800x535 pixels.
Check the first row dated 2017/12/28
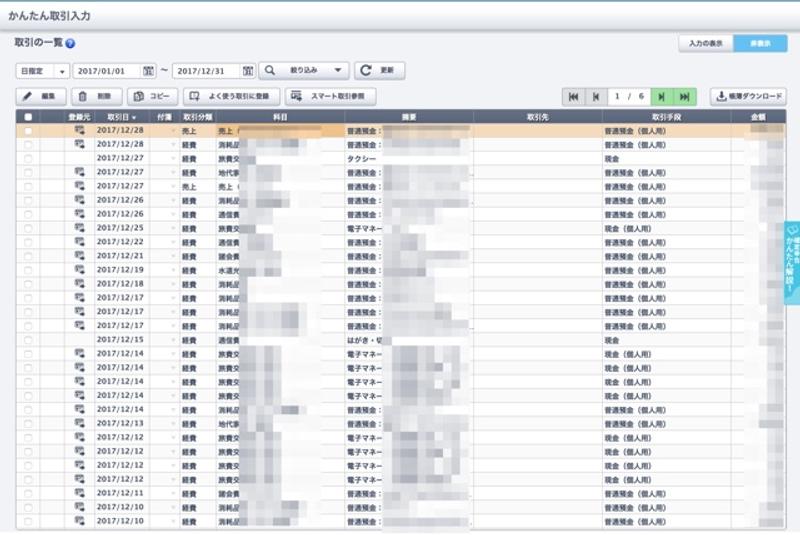[28, 130]
